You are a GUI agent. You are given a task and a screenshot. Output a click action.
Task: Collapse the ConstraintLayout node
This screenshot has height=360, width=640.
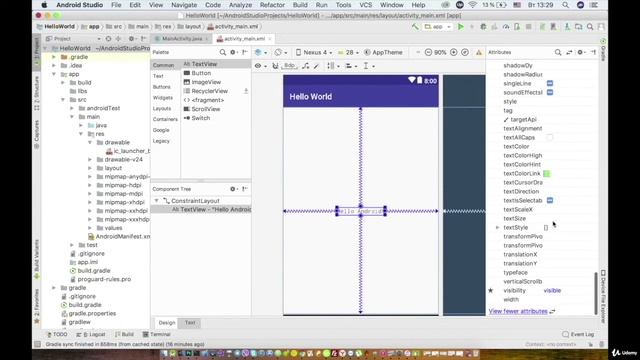tap(156, 201)
